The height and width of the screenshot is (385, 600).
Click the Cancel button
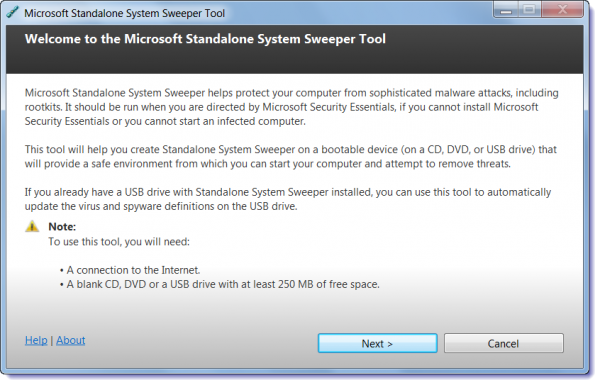[x=504, y=343]
